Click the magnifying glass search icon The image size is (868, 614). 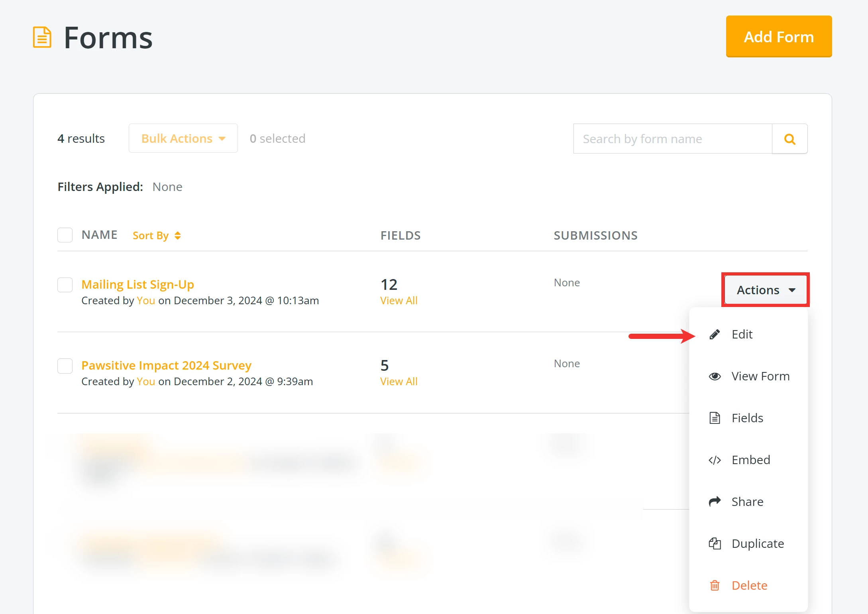point(789,139)
